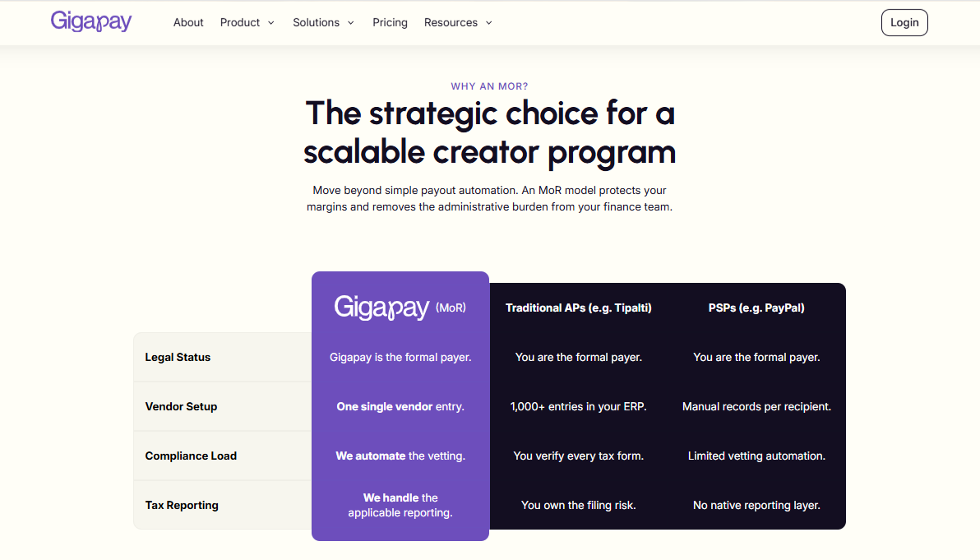Select the Legal Status row label
980x560 pixels.
click(x=178, y=358)
